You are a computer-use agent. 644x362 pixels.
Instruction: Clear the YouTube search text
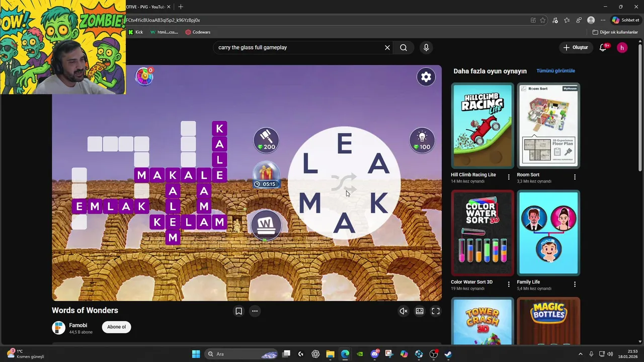tap(387, 47)
